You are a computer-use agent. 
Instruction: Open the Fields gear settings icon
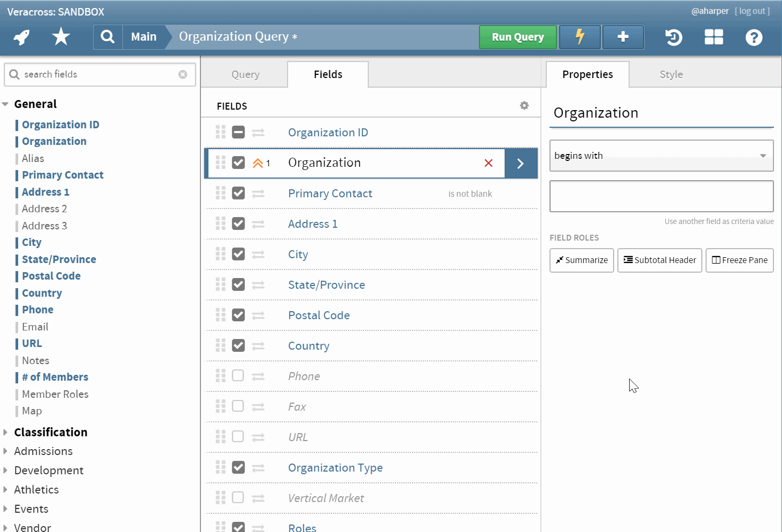(524, 106)
